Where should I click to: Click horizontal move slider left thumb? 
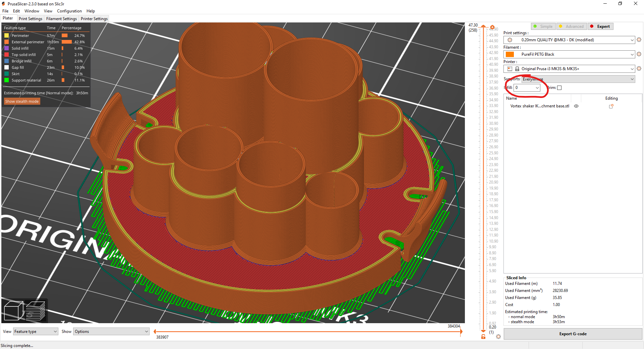tap(155, 332)
